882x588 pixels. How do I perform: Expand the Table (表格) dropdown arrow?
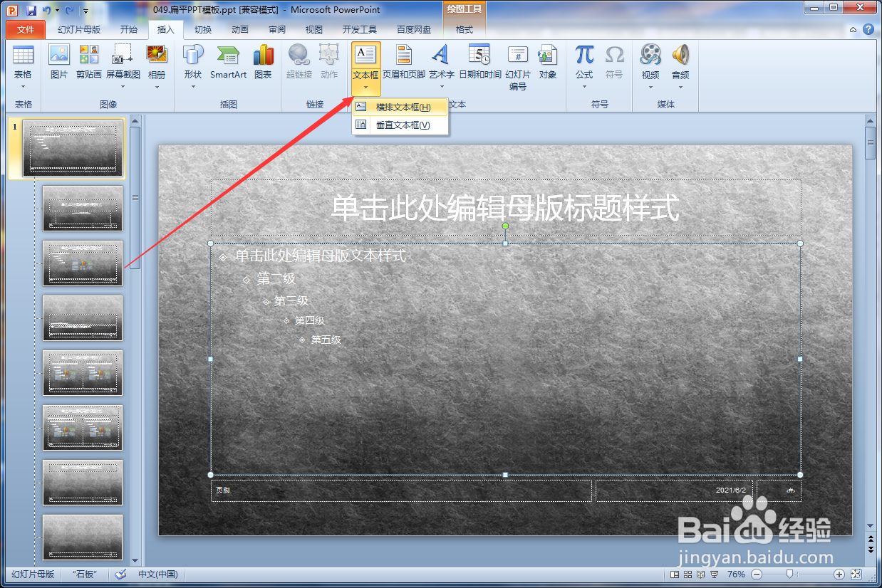point(23,87)
